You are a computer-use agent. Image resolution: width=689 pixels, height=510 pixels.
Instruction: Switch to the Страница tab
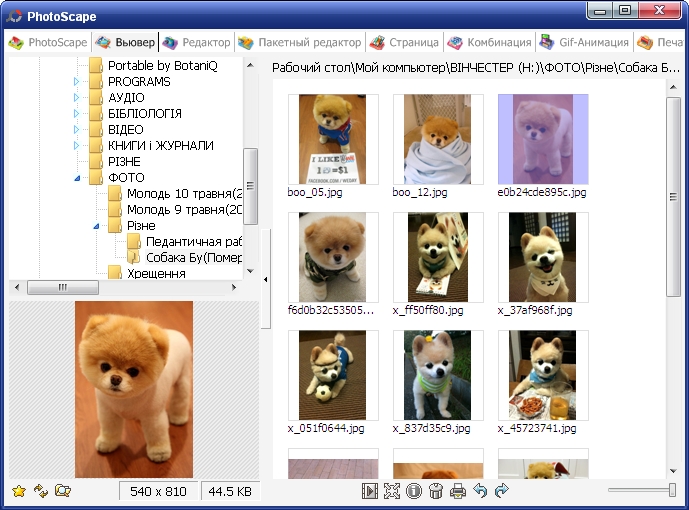(x=404, y=43)
